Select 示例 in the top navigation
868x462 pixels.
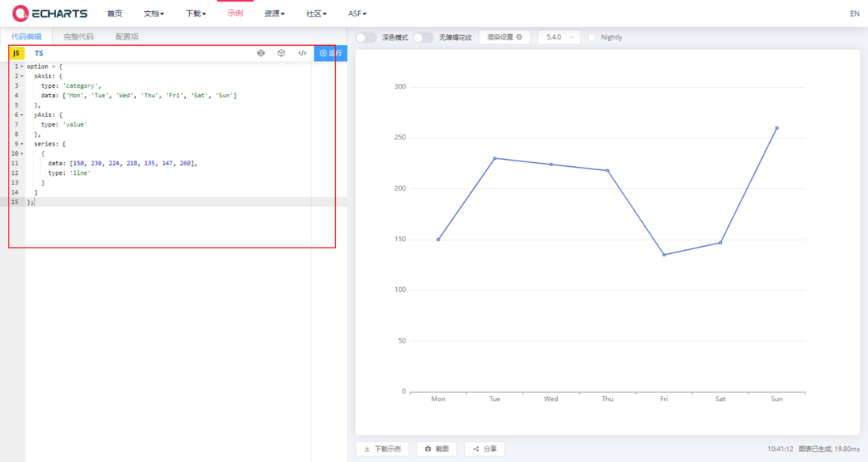pyautogui.click(x=236, y=13)
